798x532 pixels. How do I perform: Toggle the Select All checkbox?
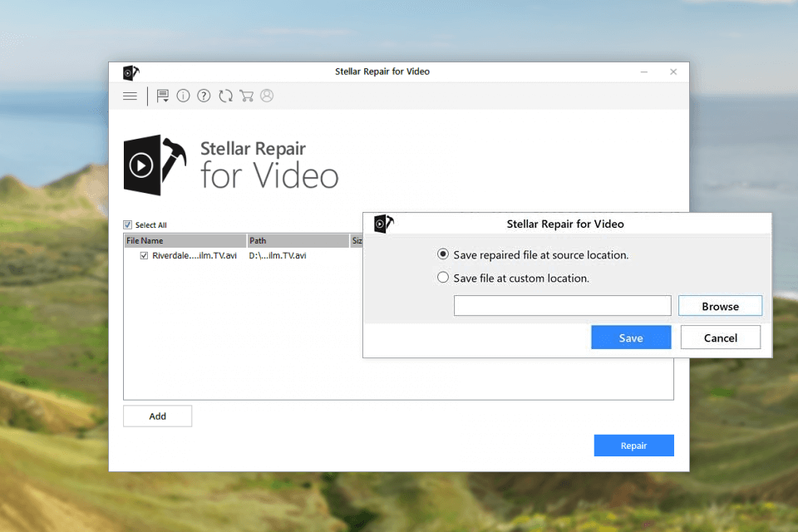(127, 224)
